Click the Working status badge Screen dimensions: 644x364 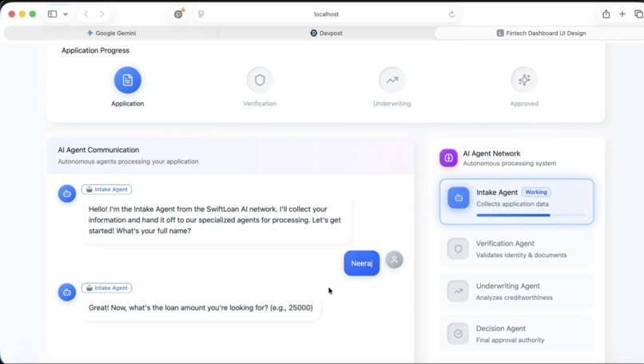[x=536, y=192]
